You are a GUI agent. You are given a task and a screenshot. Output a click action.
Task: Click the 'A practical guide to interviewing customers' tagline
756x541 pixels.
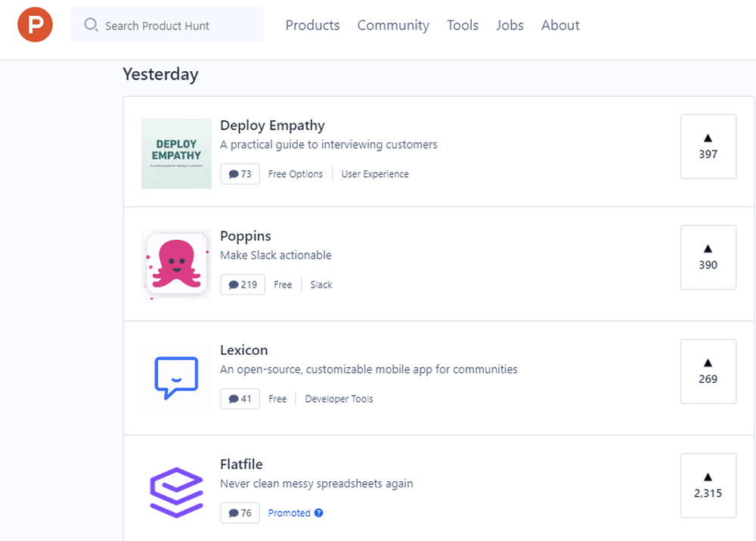(x=329, y=145)
